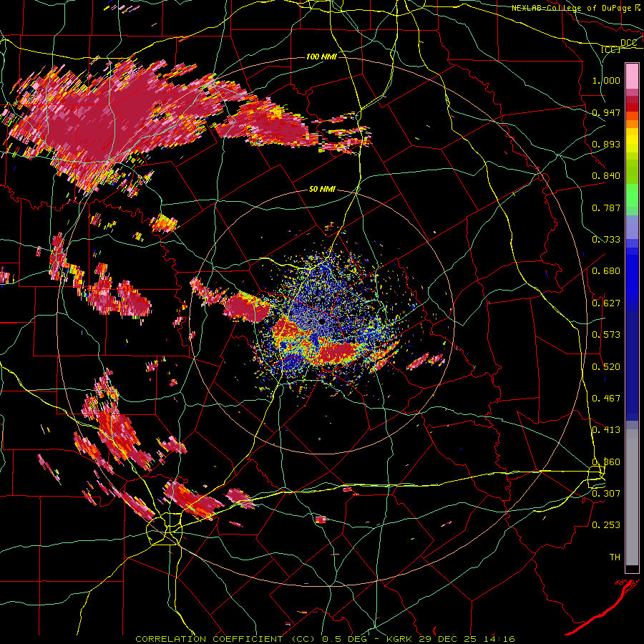644x644 pixels.
Task: Select the 0.840 scale value
Action: point(606,175)
